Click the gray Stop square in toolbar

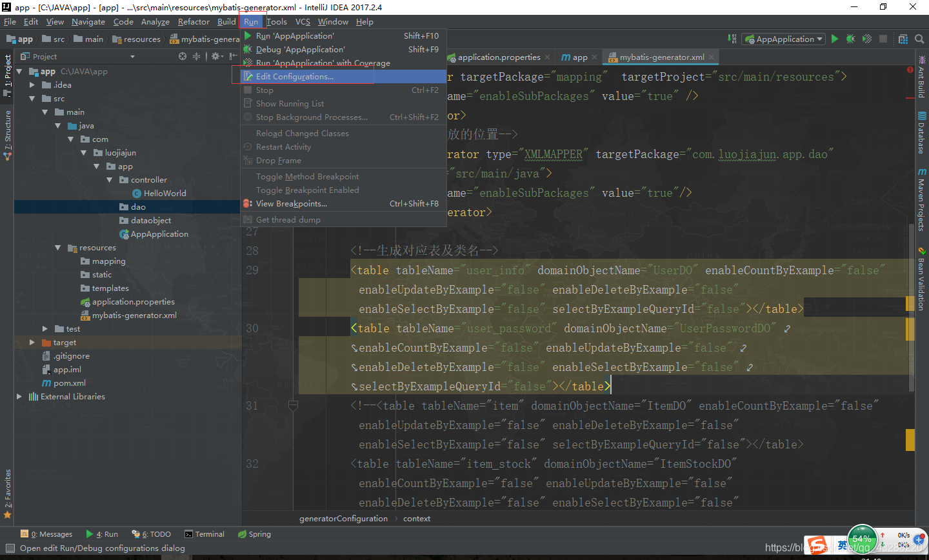point(883,39)
